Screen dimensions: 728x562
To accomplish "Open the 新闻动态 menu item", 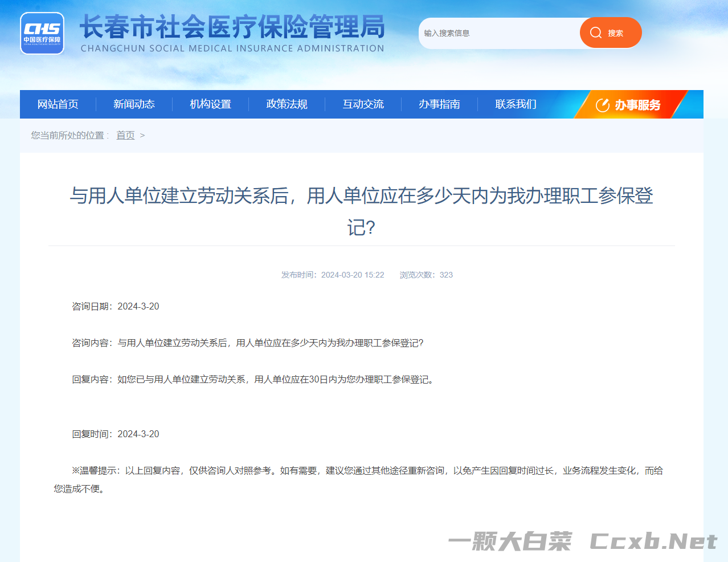I will point(134,104).
